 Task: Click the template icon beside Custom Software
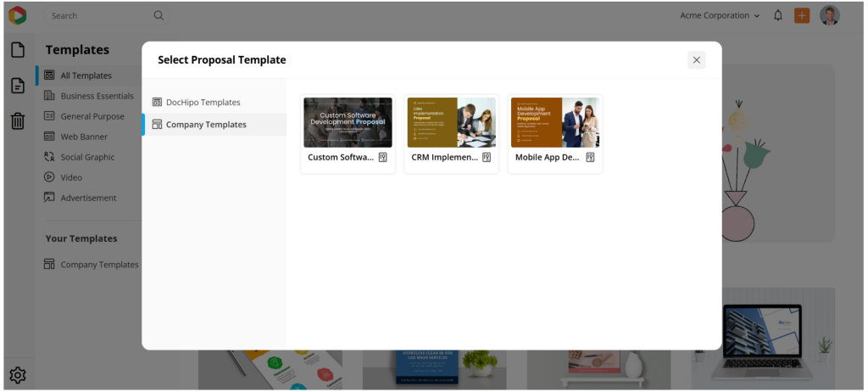(x=382, y=158)
